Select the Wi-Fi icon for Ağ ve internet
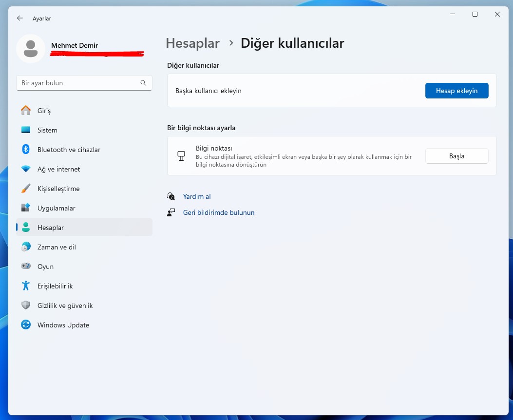 pyautogui.click(x=26, y=169)
